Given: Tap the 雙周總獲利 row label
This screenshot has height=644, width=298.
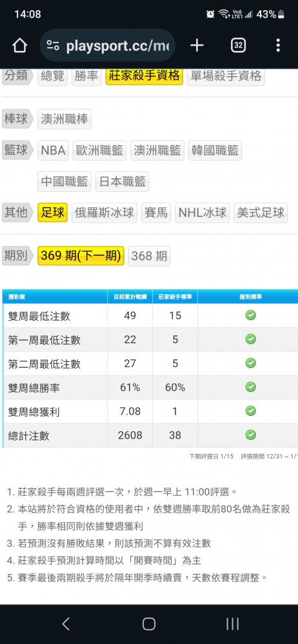Looking at the screenshot, I should (34, 412).
